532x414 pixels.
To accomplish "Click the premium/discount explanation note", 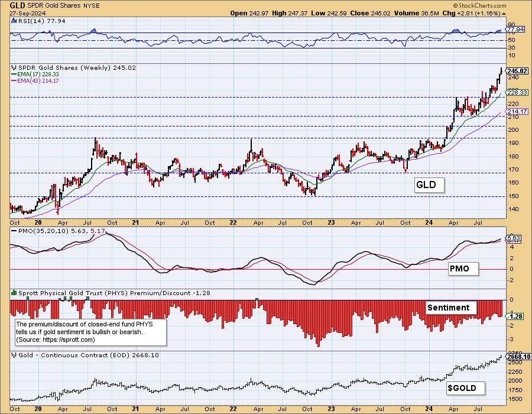I will click(x=91, y=332).
